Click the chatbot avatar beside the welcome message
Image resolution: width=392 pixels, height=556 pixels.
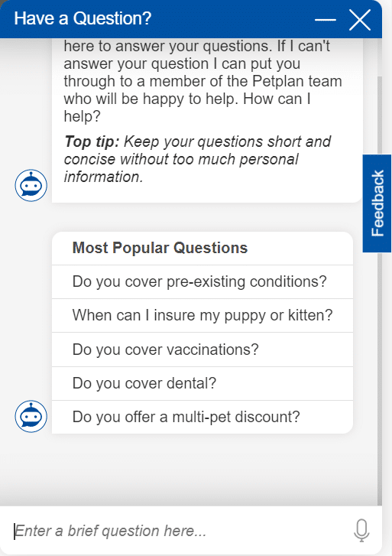click(x=31, y=185)
